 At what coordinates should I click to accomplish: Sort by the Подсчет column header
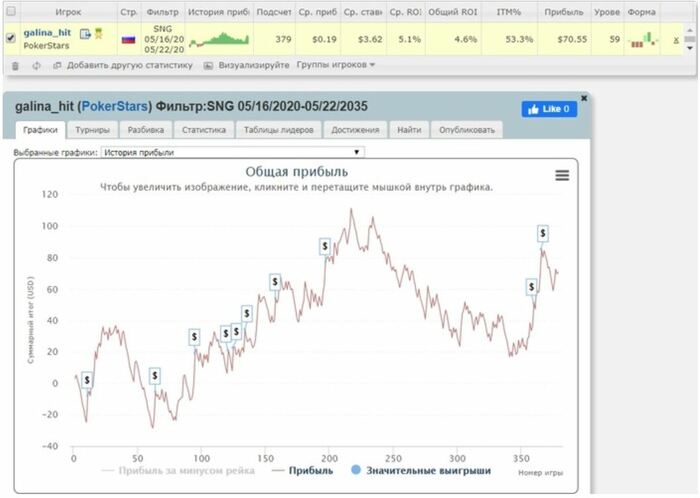[274, 12]
